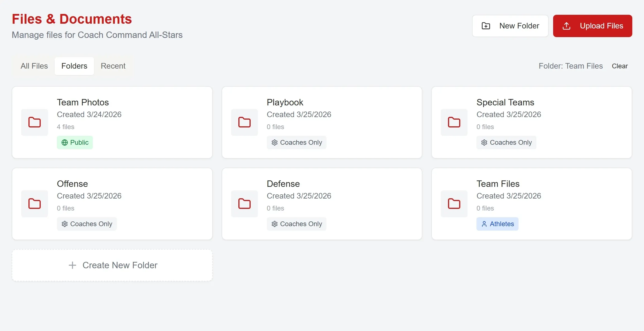Click the Team Photos folder icon
Screen dimensions: 644x331
point(35,122)
